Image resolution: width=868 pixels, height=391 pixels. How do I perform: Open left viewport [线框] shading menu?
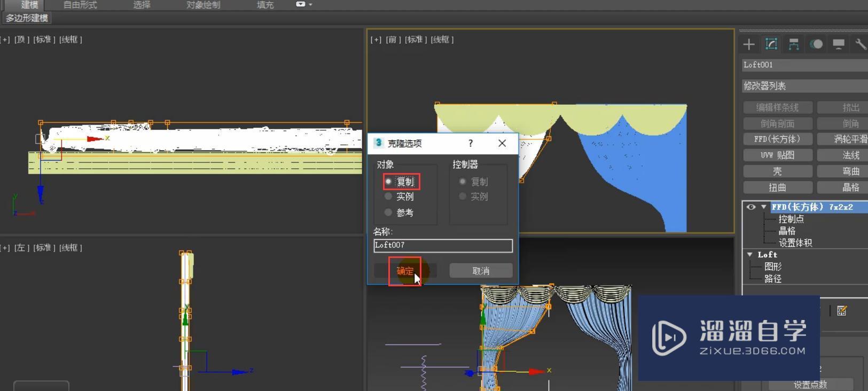coord(71,248)
